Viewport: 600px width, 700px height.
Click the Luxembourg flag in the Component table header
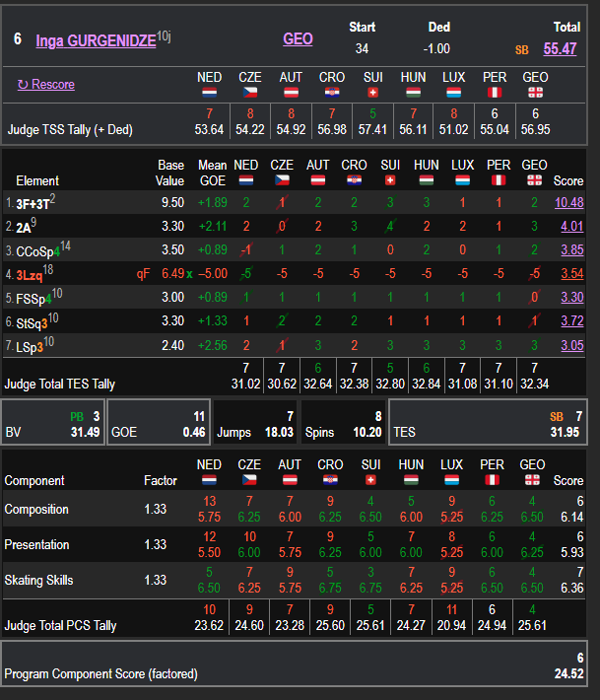point(451,481)
